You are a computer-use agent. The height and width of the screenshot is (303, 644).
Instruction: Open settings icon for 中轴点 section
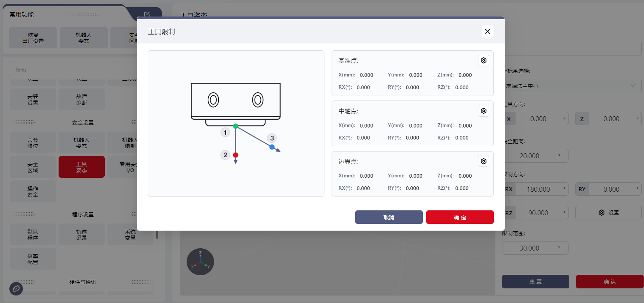(x=483, y=111)
